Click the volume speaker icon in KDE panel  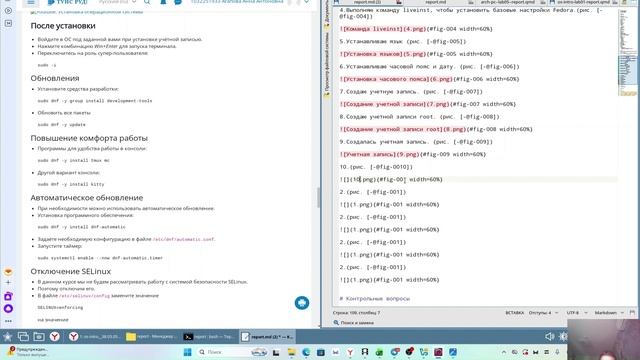pyautogui.click(x=549, y=337)
